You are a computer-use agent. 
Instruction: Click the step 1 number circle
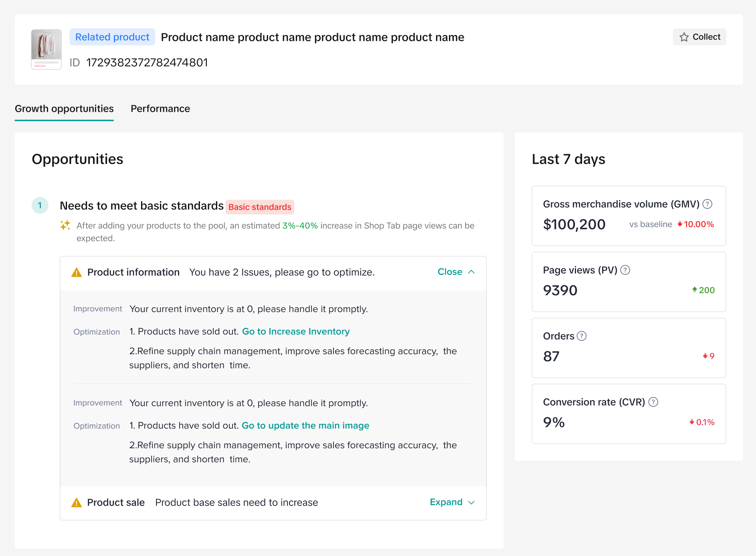[x=40, y=205]
